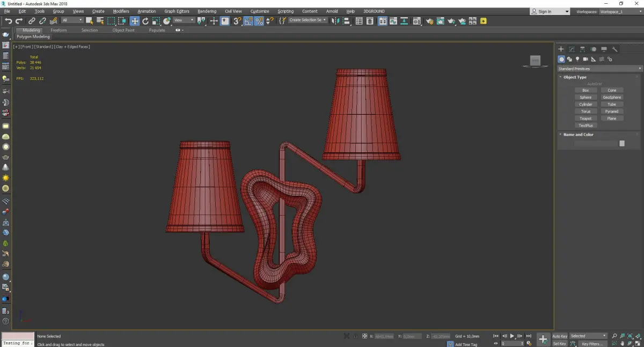
Task: Open Render Setup teapot icon
Action: click(x=430, y=21)
